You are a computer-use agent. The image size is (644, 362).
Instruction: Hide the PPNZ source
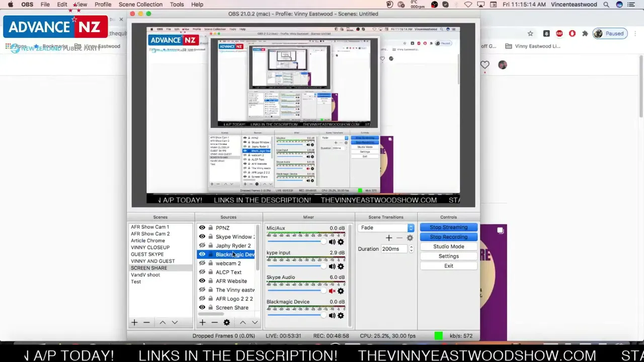(202, 228)
